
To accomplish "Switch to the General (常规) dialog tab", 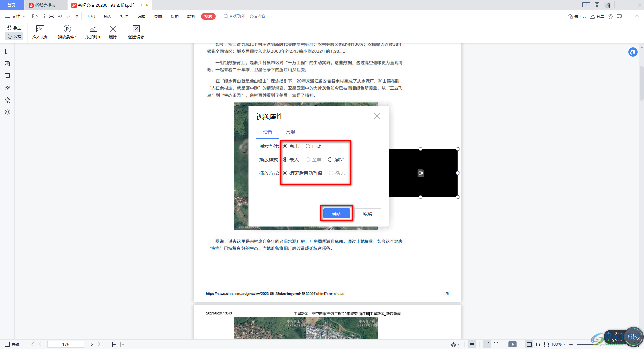I will click(290, 132).
